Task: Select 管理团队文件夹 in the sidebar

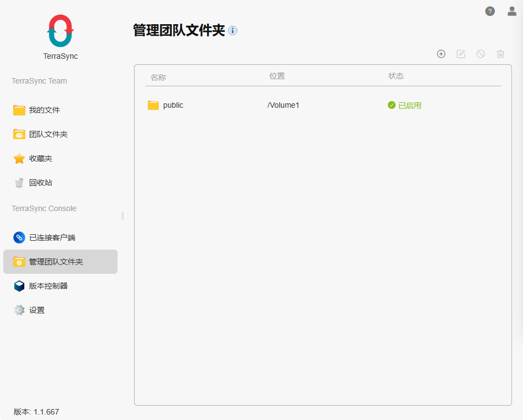Action: point(60,262)
